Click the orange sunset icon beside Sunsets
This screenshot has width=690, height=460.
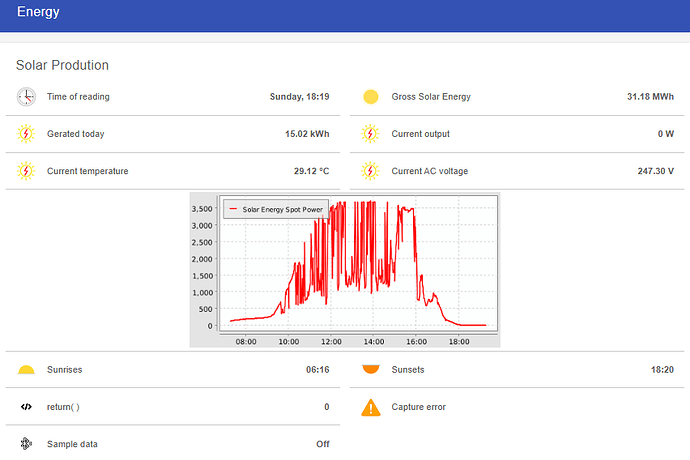click(371, 369)
